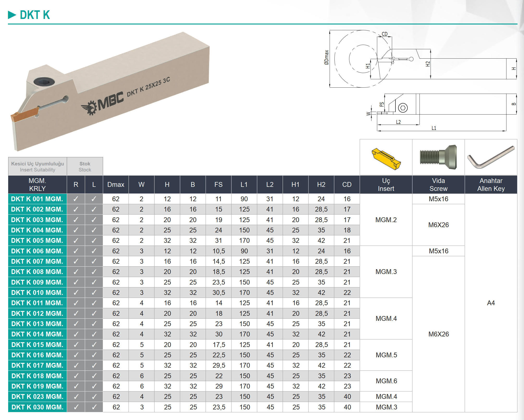Click the A4 Allen key cell
524x420 pixels.
[x=491, y=303]
